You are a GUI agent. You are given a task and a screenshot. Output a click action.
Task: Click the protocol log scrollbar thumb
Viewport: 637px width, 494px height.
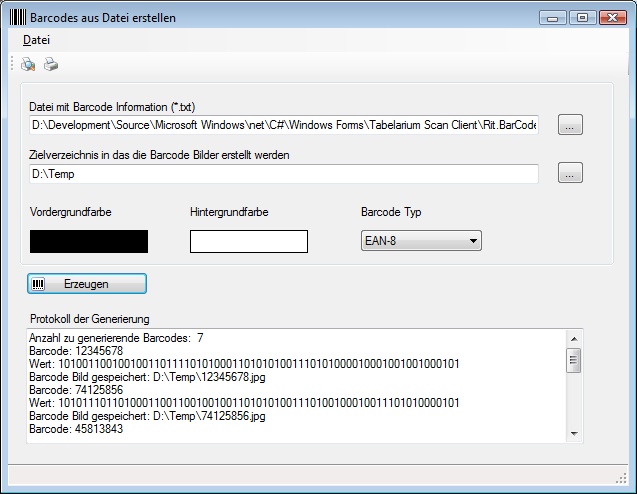(x=574, y=360)
